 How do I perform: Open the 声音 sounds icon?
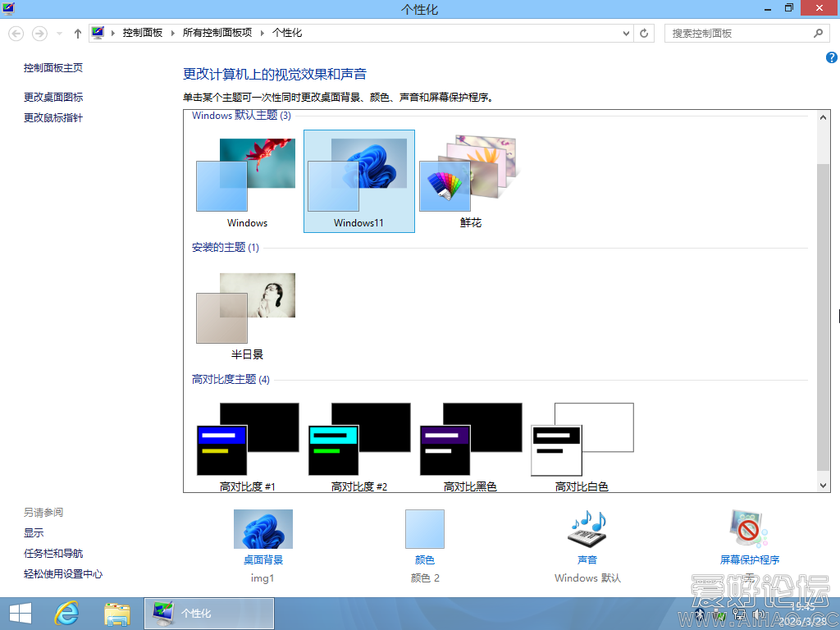(x=587, y=529)
